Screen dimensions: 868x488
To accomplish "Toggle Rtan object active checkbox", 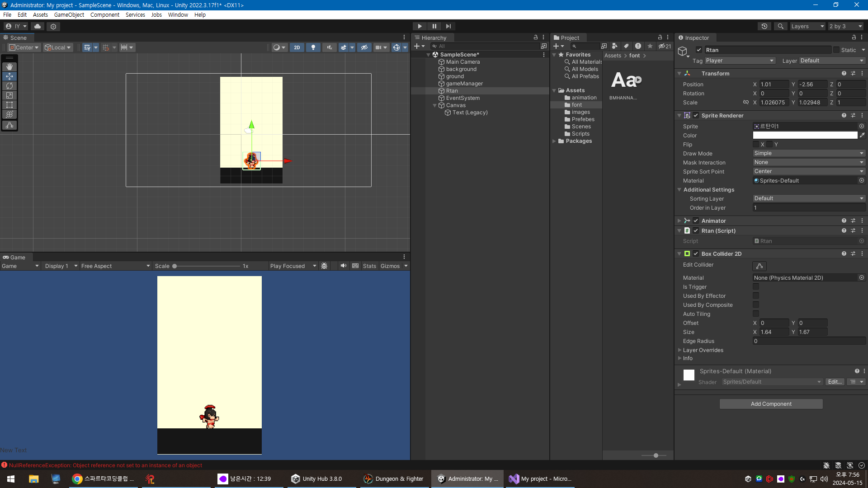I will click(699, 50).
